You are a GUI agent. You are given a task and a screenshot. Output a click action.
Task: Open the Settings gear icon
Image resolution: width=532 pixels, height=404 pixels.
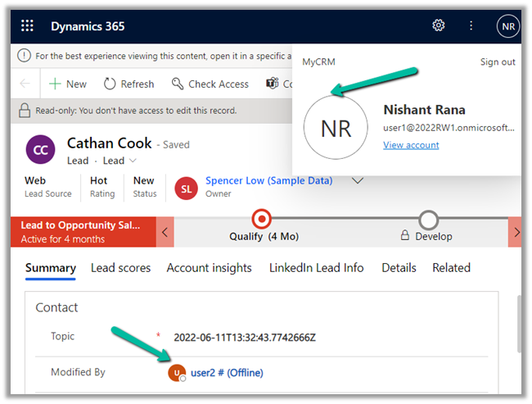439,25
